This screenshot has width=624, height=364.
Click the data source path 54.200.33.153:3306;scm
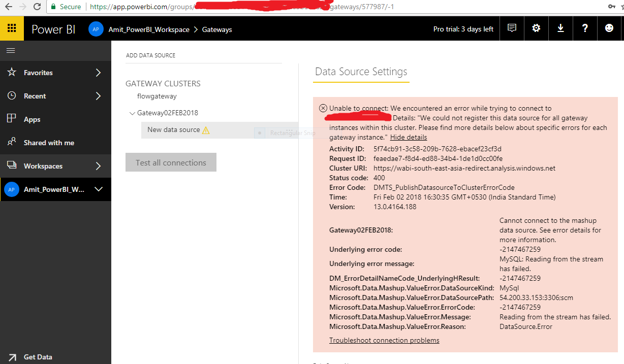536,297
